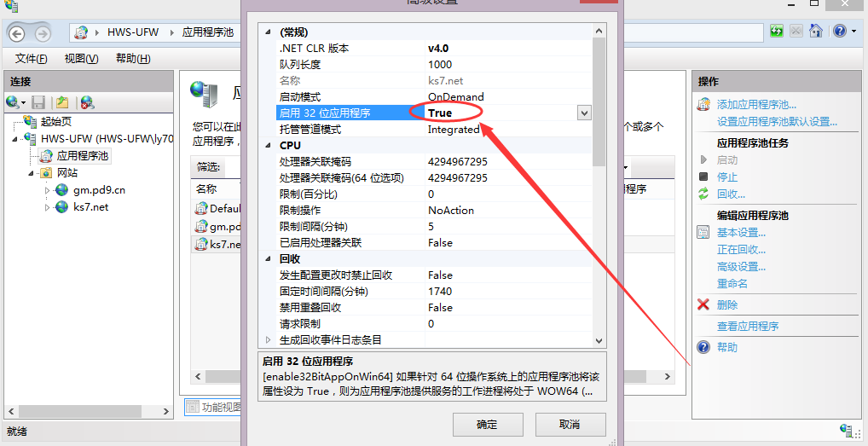Select the .NET CLR 版本 property row
Image resolution: width=868 pixels, height=446 pixels.
pos(435,48)
